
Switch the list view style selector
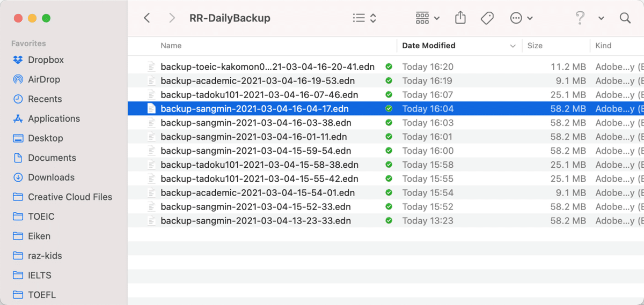[x=364, y=18]
